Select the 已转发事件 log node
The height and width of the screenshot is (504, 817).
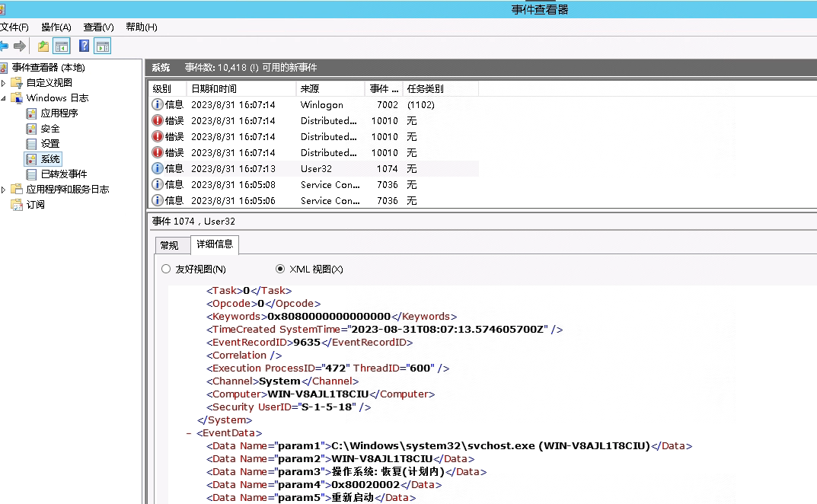pos(63,174)
